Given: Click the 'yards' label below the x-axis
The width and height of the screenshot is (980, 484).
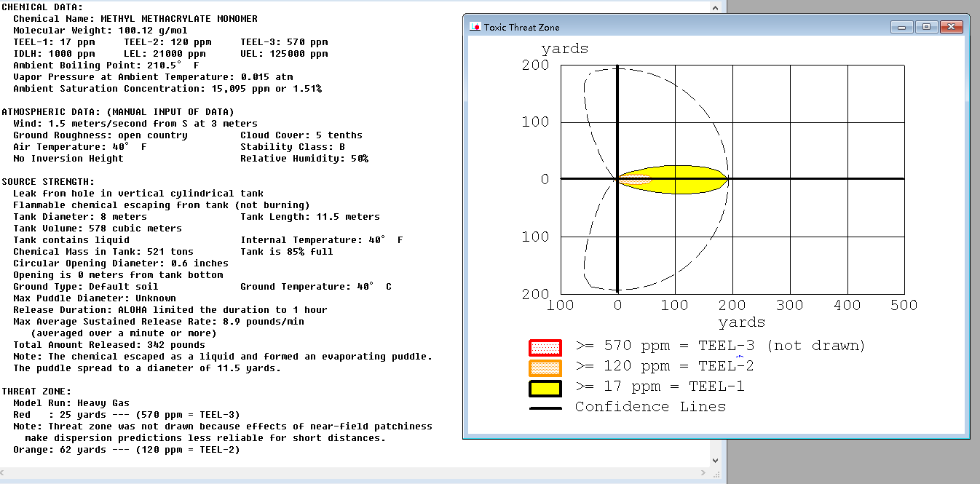Looking at the screenshot, I should point(742,322).
